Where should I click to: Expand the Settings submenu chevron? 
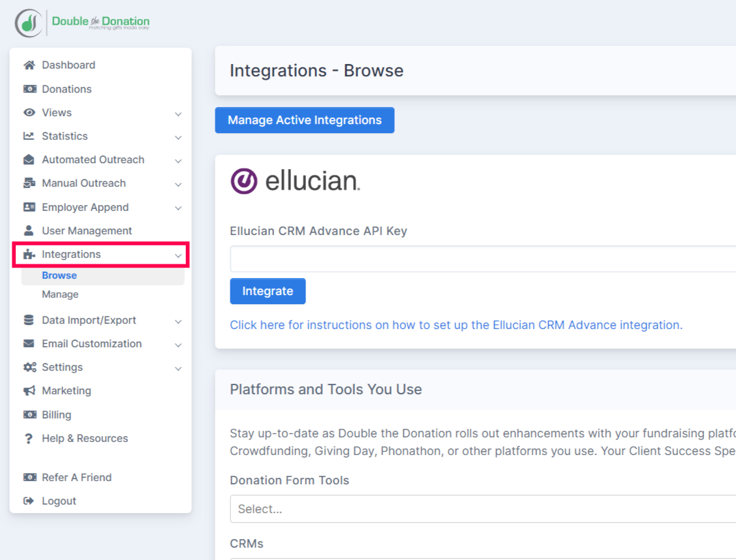click(x=178, y=368)
